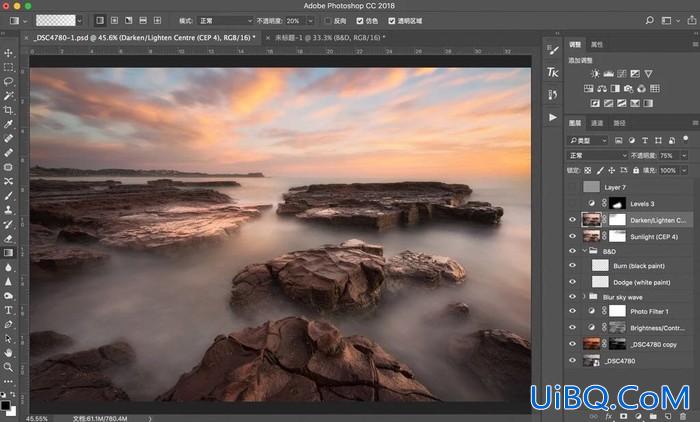This screenshot has height=422, width=700.
Task: Add a Vibrance adjustment
Action: click(648, 74)
